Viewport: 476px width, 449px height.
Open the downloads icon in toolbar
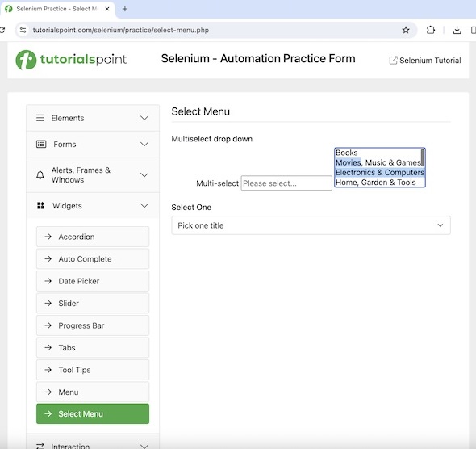click(x=457, y=30)
